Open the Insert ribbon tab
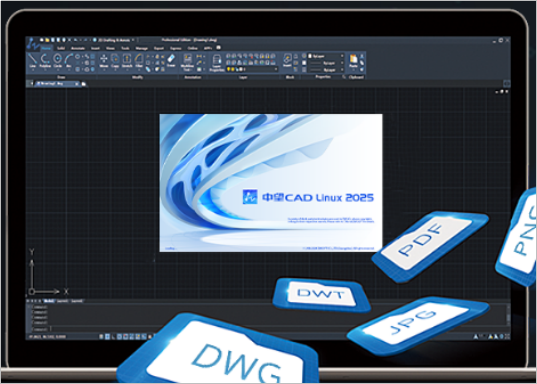The height and width of the screenshot is (384, 537). click(95, 48)
